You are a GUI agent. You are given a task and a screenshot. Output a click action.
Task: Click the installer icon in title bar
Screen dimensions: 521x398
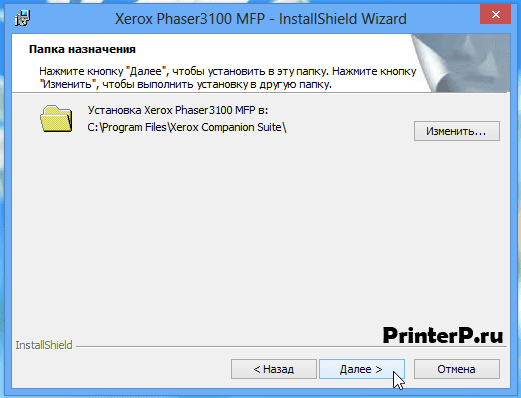coord(23,18)
